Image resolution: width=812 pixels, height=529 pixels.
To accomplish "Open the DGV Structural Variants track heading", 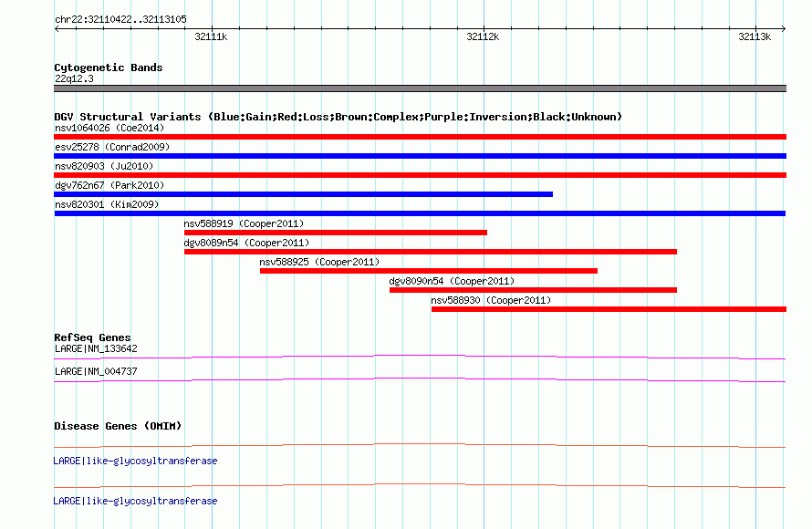I will click(x=338, y=117).
